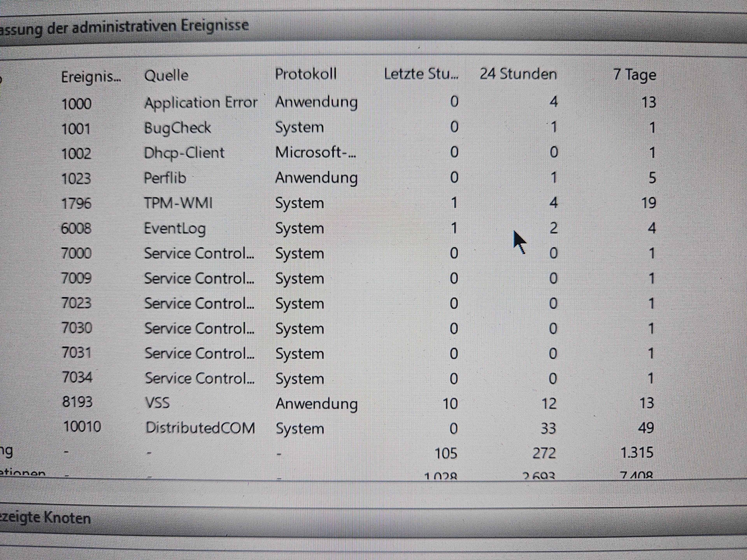Select the TPM-WMI 1796 row
Screen dimensions: 747x560
(x=178, y=203)
